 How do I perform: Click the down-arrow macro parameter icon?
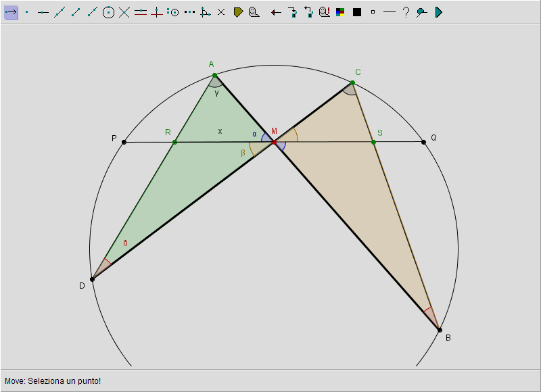point(292,12)
